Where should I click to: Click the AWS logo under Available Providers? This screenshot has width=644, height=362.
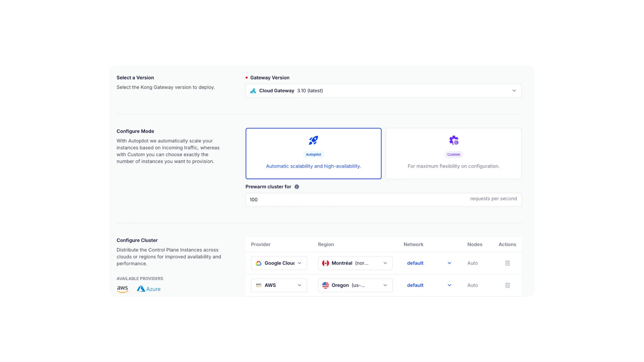[x=123, y=289]
